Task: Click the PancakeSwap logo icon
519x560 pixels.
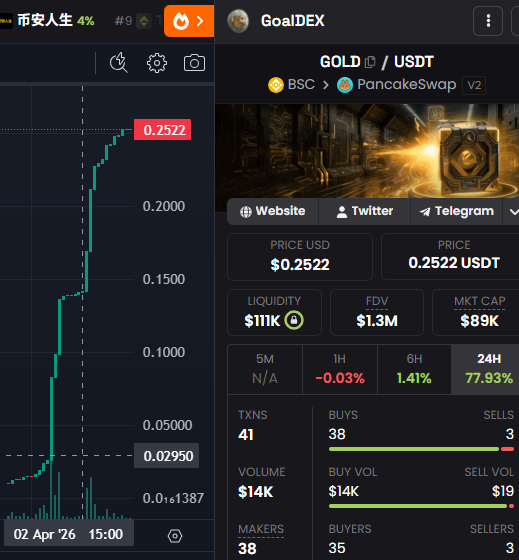Action: click(345, 85)
